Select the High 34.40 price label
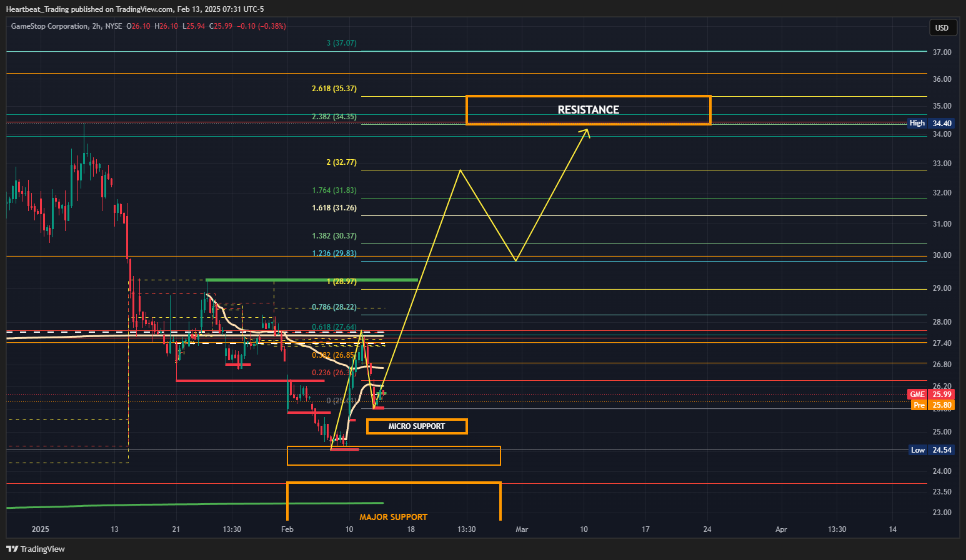The width and height of the screenshot is (966, 560). [x=930, y=124]
